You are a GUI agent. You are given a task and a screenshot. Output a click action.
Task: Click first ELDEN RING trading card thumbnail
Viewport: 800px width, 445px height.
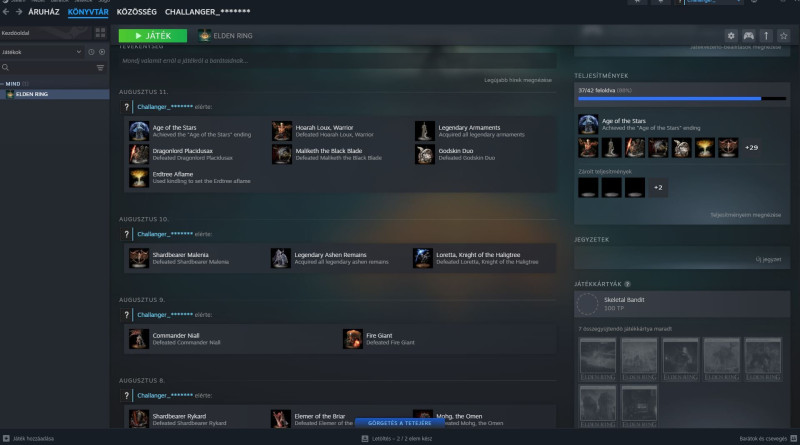597,359
